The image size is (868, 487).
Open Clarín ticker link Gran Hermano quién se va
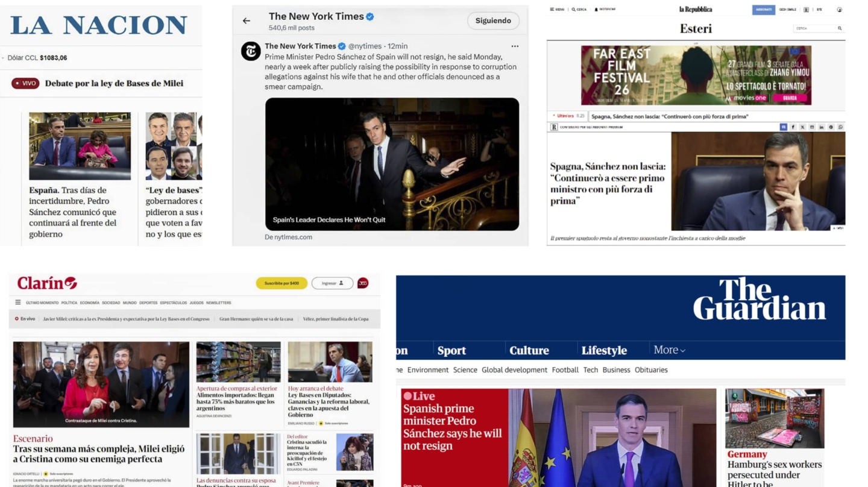point(256,319)
